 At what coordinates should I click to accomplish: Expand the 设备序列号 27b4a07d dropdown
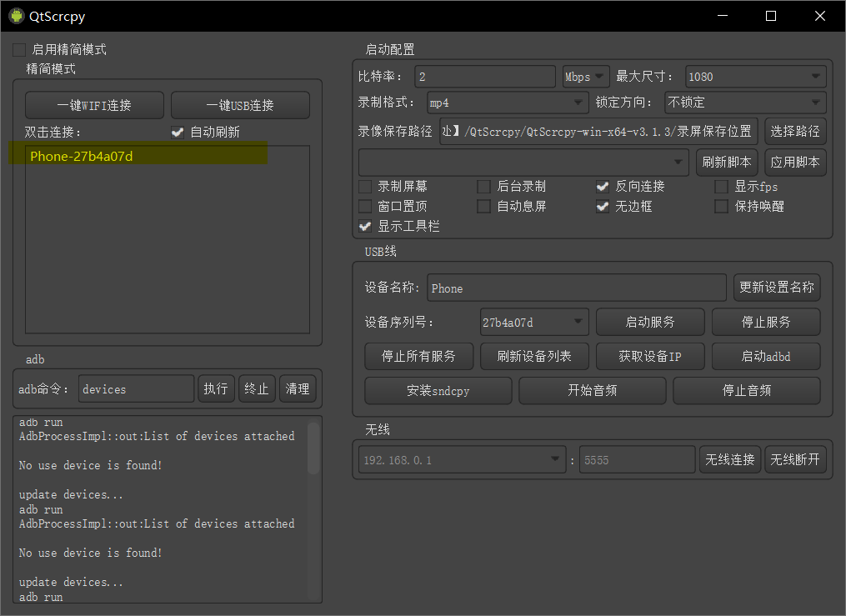(534, 322)
